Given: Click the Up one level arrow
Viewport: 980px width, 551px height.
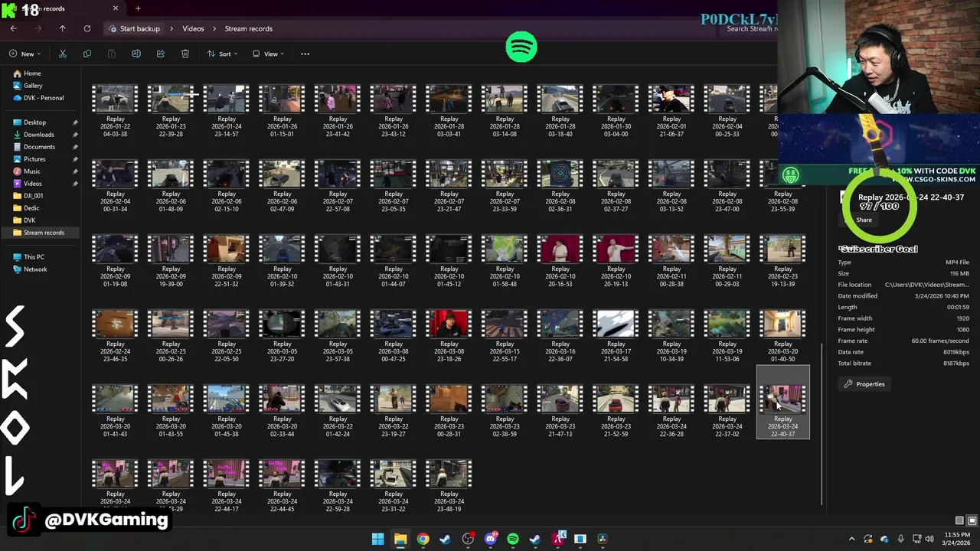Looking at the screenshot, I should click(x=63, y=28).
